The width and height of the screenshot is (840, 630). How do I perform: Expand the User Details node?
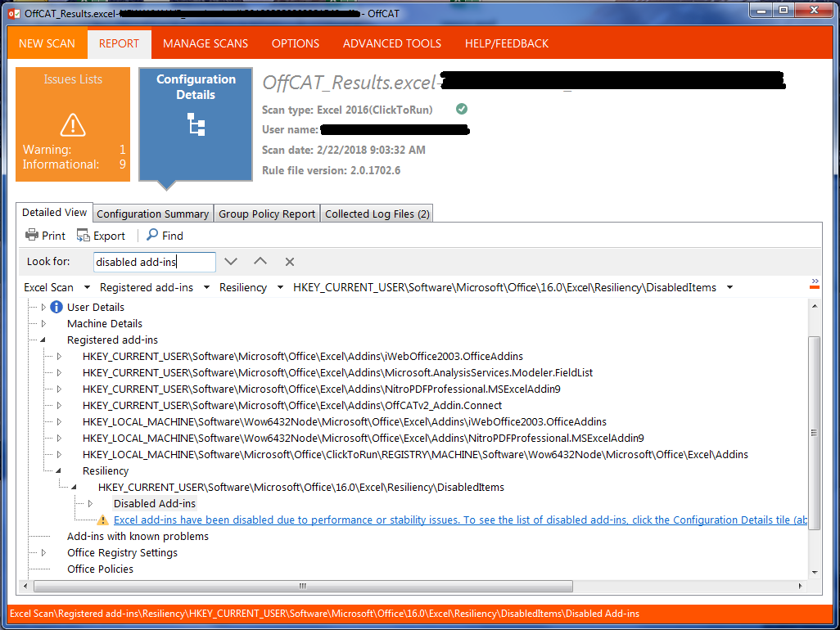tap(43, 308)
